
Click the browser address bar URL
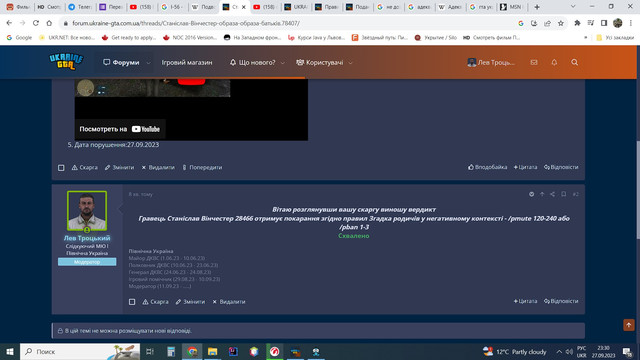[186, 23]
